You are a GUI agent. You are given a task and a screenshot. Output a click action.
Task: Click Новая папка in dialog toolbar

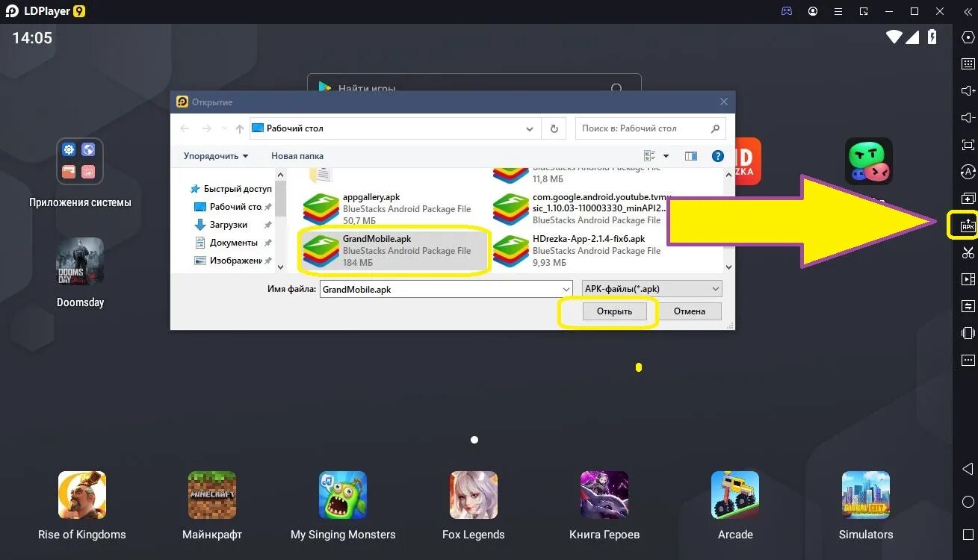pos(297,156)
